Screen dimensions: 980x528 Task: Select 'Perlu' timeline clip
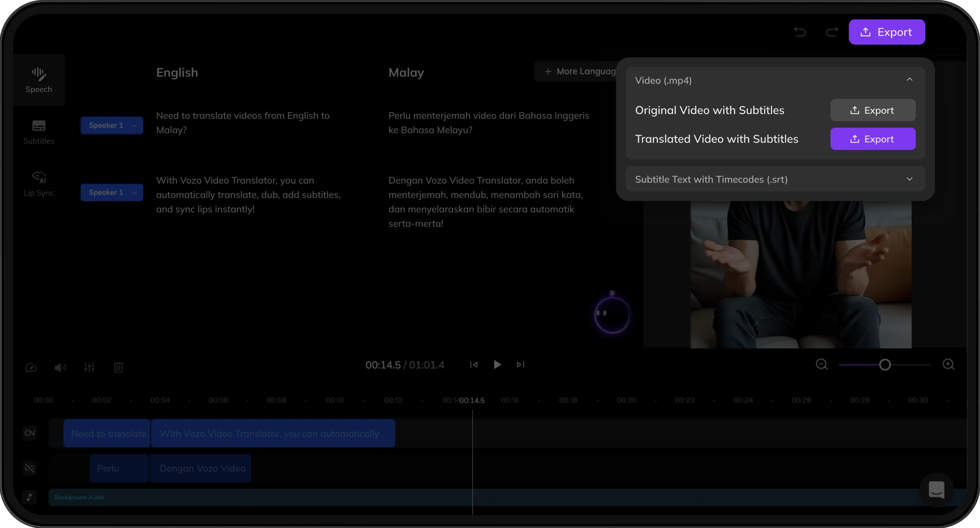(119, 468)
